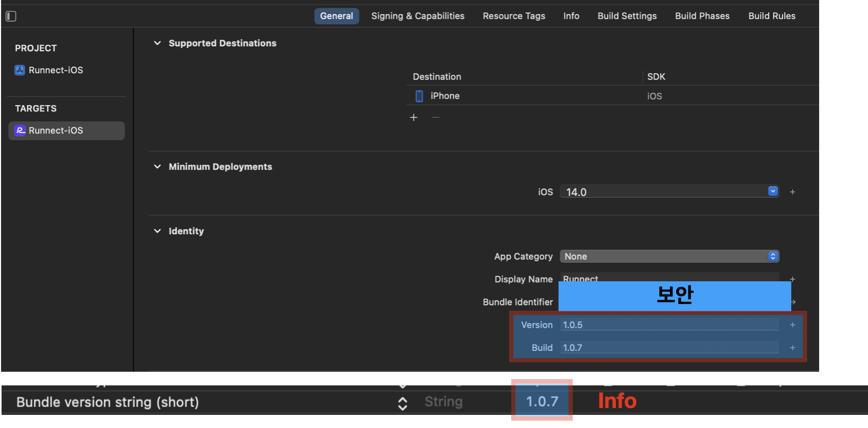Toggle the navigator sidebar panel icon
This screenshot has height=428, width=868.
coord(11,16)
